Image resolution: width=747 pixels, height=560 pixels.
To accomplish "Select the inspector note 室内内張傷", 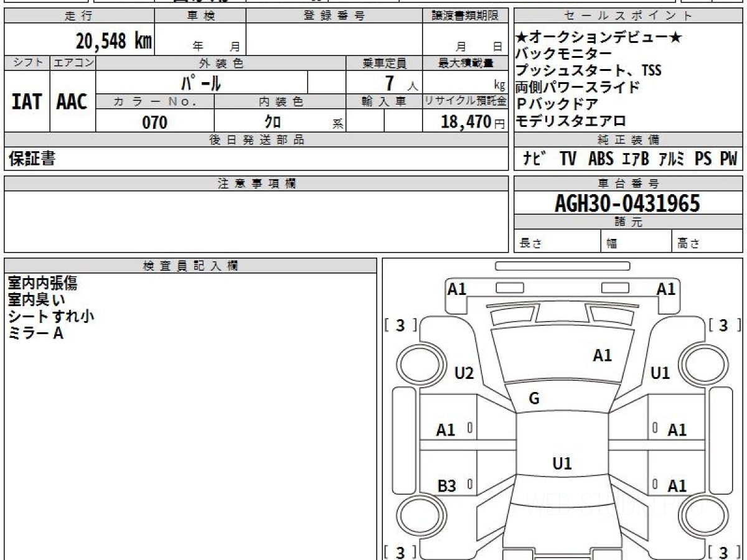I will click(x=42, y=283).
